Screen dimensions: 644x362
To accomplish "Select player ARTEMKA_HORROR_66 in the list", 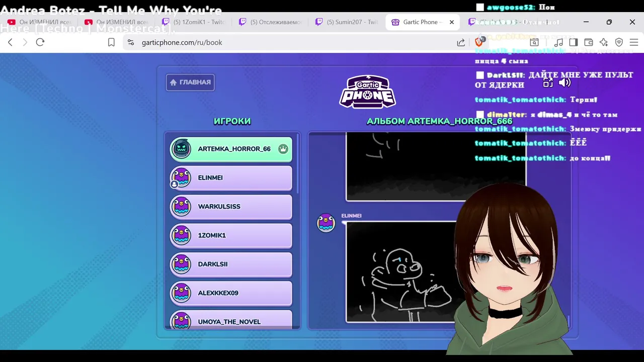I will click(231, 149).
